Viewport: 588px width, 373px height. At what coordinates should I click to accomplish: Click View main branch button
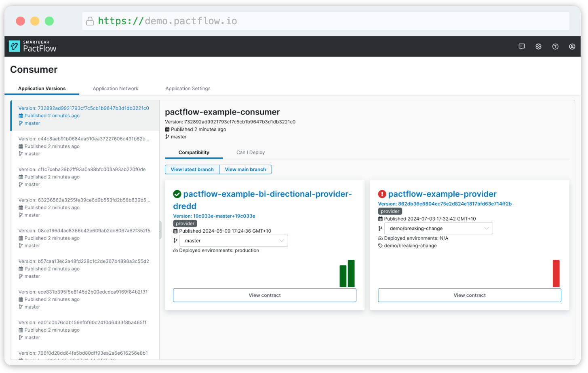point(246,170)
